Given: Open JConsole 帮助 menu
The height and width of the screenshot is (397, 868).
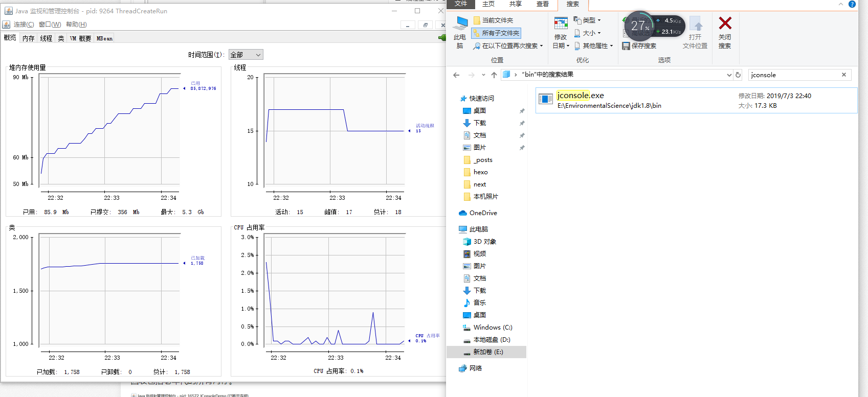Looking at the screenshot, I should pos(76,25).
